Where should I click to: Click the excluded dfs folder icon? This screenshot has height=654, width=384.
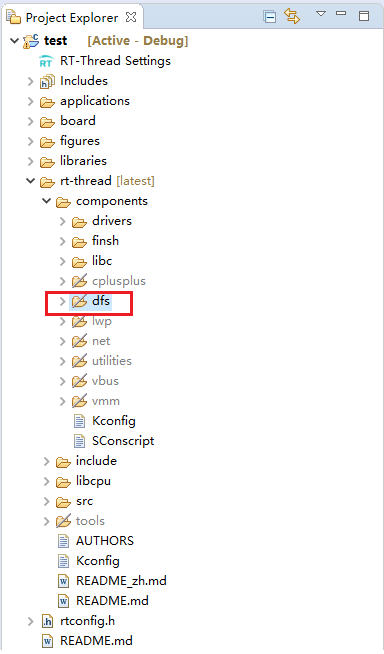tap(79, 301)
